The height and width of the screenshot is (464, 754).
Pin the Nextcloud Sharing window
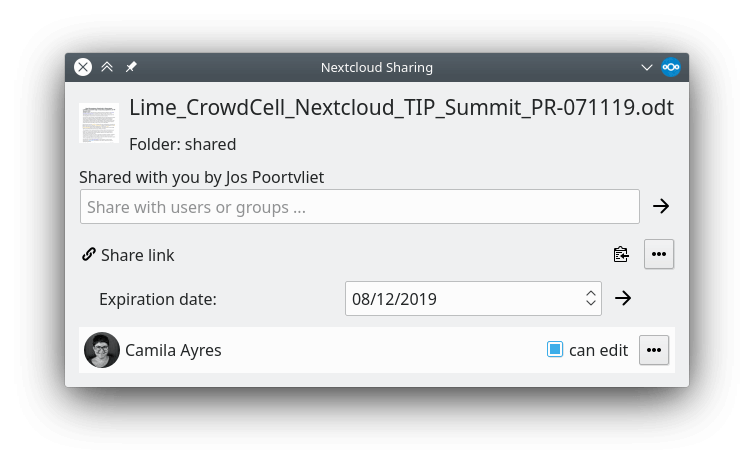pyautogui.click(x=131, y=67)
